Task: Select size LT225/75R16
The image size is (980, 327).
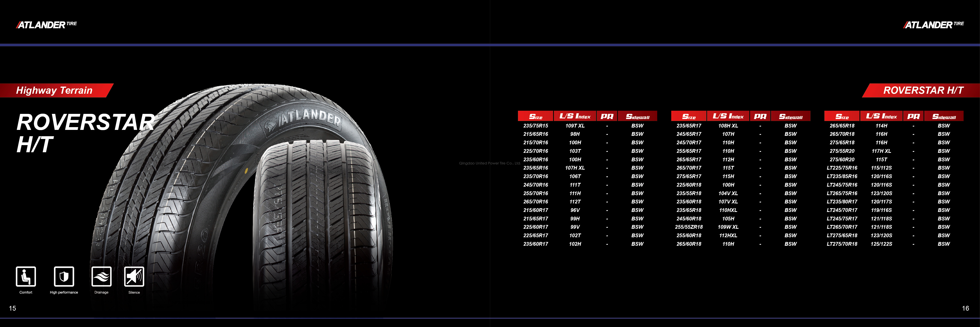Action: 842,168
